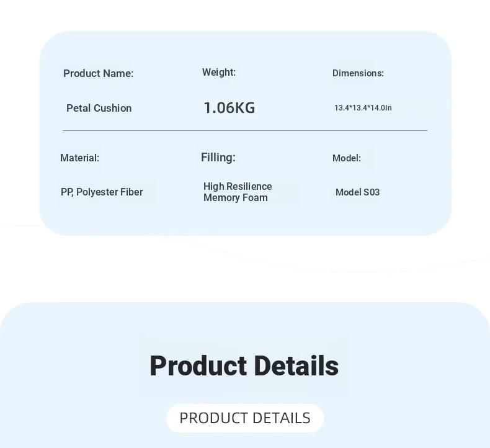Click the bold 'Product Details' heading
490x448 pixels.
pyautogui.click(x=244, y=365)
